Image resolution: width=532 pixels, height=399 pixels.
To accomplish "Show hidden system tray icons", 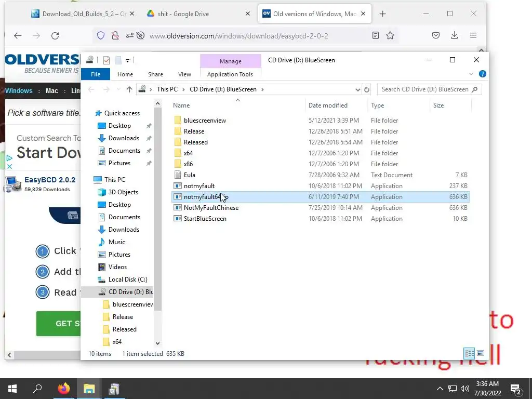I will 440,389.
